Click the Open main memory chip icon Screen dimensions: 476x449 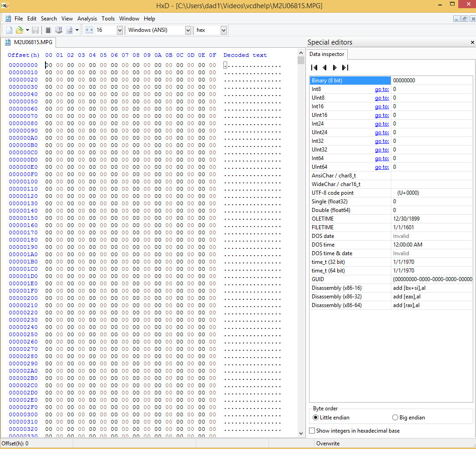(48, 30)
